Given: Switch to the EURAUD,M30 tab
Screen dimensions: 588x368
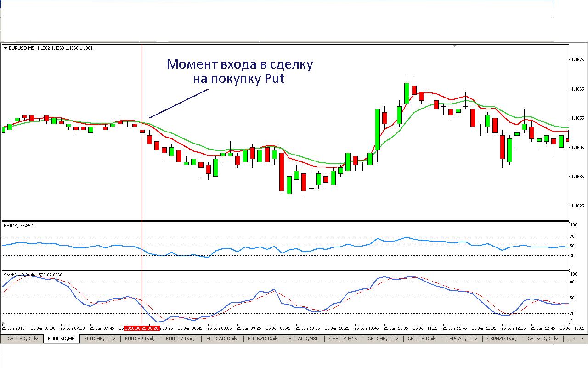Looking at the screenshot, I should 304,339.
